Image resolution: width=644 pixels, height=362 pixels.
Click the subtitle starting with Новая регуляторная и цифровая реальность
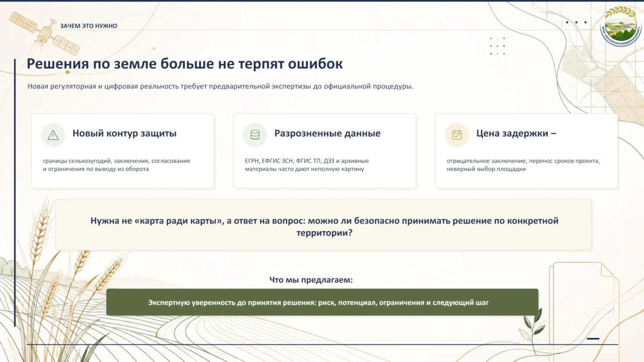coord(221,86)
